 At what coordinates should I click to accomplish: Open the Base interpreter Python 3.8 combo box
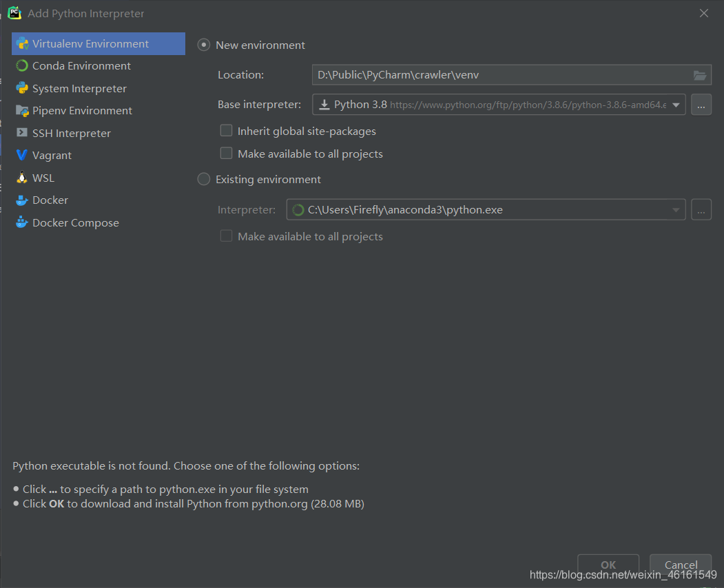(x=499, y=105)
